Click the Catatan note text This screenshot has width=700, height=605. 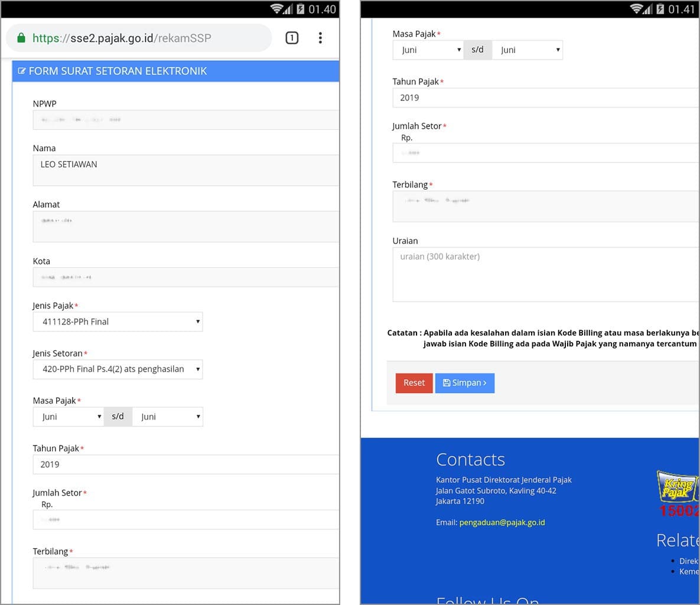point(543,338)
